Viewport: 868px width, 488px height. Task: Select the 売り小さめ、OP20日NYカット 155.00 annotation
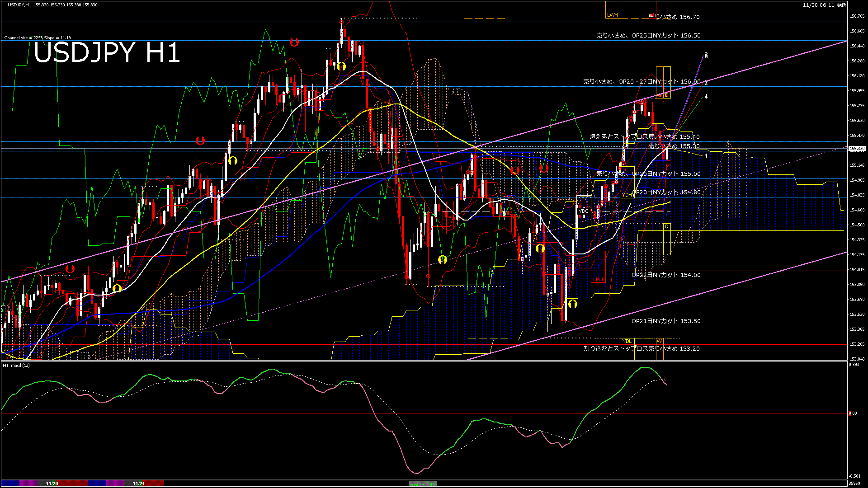tap(649, 174)
